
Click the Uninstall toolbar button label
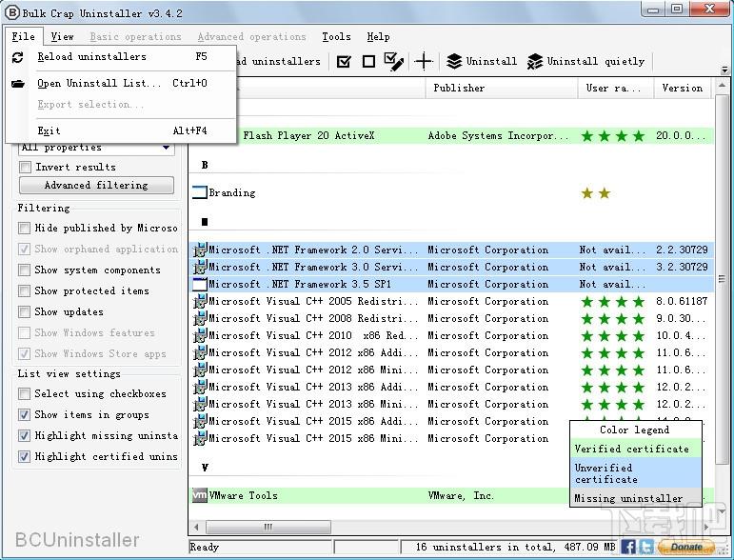pyautogui.click(x=492, y=61)
